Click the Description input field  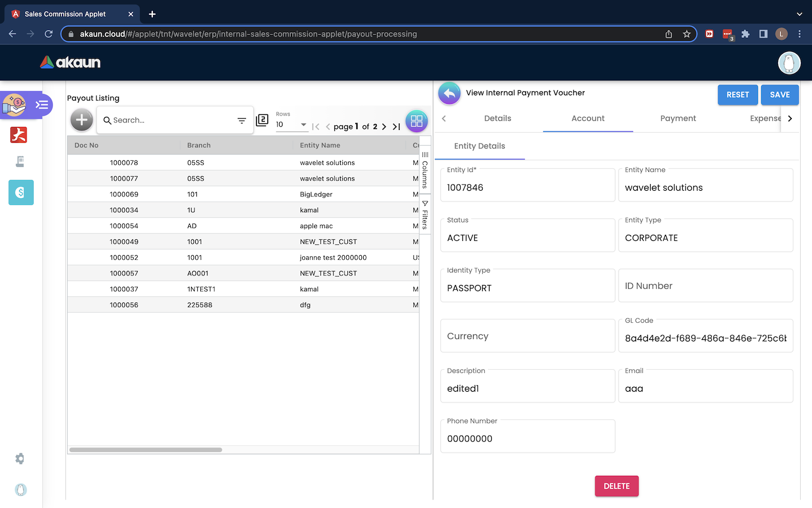tap(527, 388)
